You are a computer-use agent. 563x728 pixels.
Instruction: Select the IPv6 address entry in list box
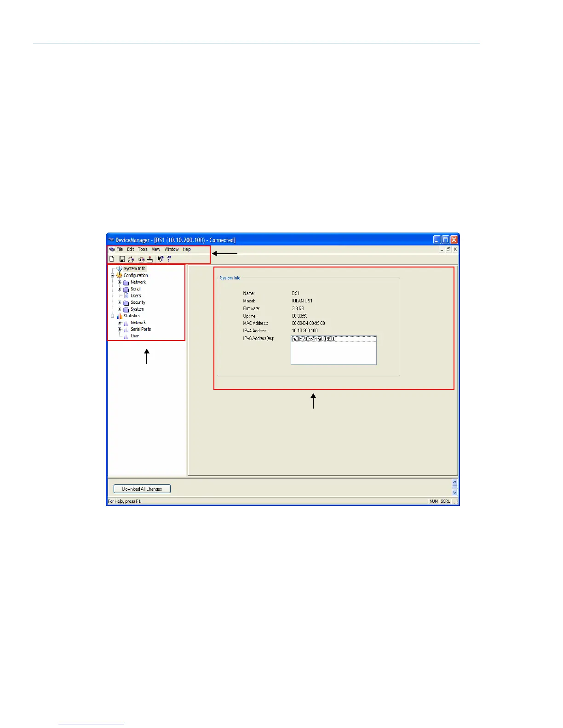pyautogui.click(x=333, y=339)
